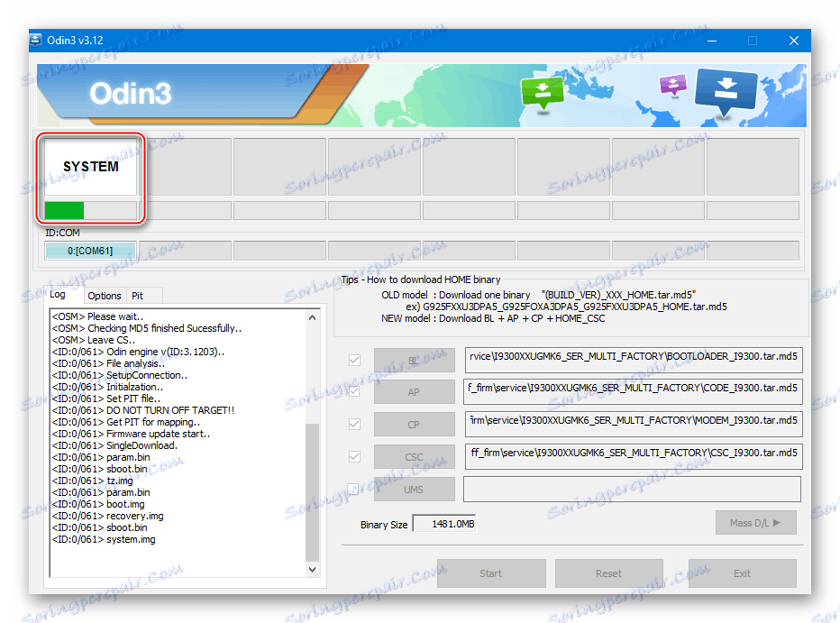Click the 'system.img' log line

pos(104,539)
